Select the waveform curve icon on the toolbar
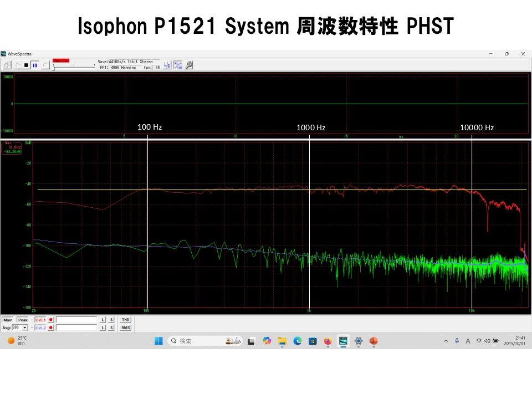 pyautogui.click(x=18, y=65)
